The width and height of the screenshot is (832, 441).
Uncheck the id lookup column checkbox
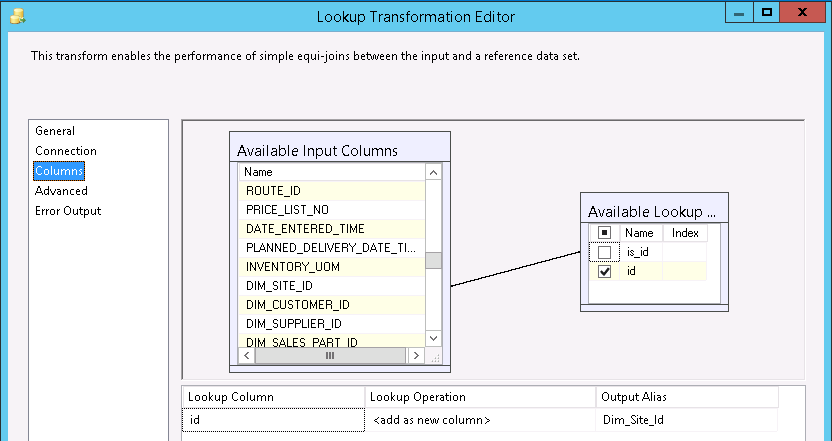click(604, 271)
